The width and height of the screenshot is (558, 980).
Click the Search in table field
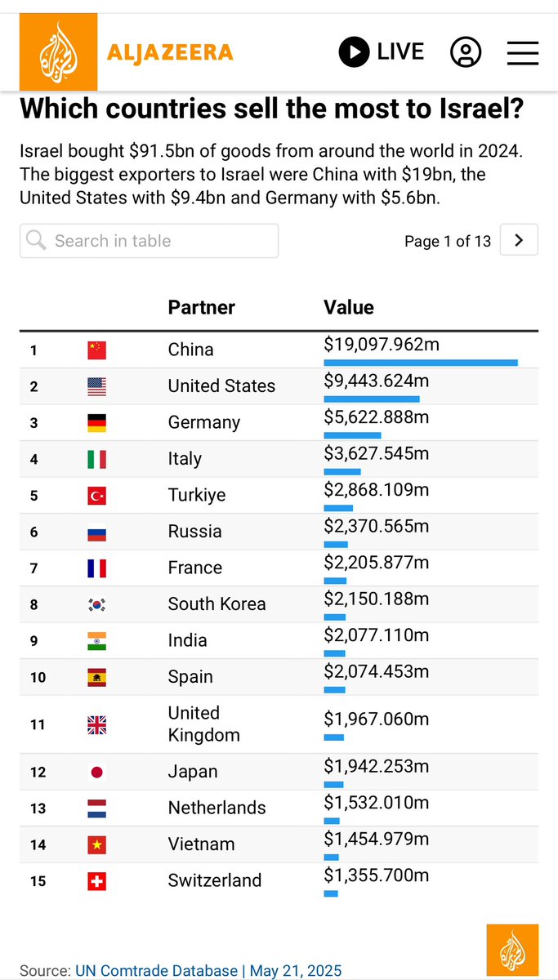point(149,241)
